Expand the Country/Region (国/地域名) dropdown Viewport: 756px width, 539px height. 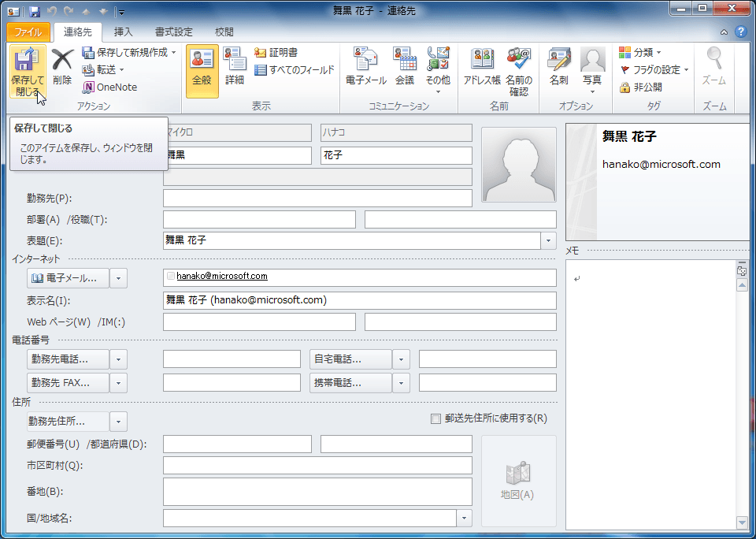pyautogui.click(x=464, y=519)
